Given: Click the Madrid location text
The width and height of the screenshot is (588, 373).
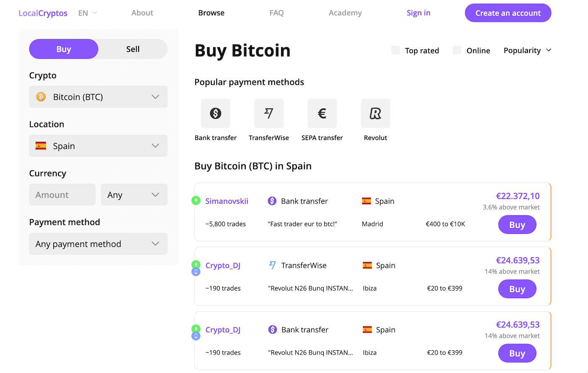Looking at the screenshot, I should [373, 224].
